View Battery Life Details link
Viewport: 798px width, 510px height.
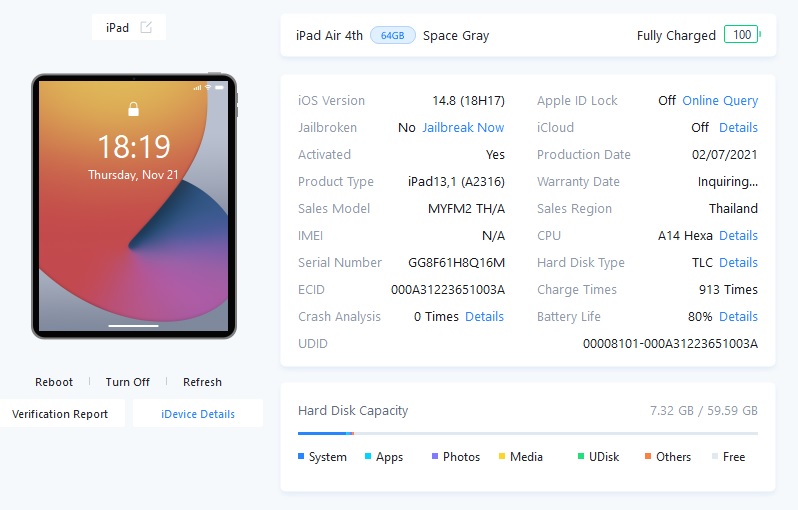(x=738, y=316)
